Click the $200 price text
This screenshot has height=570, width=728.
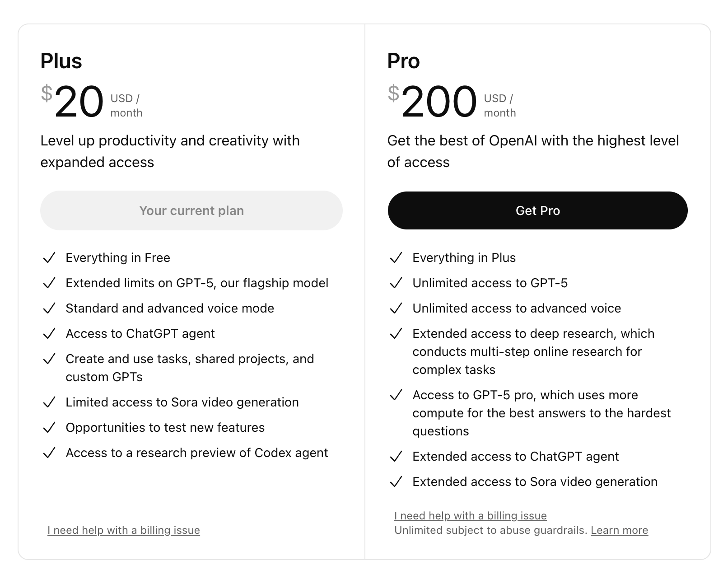tap(438, 102)
